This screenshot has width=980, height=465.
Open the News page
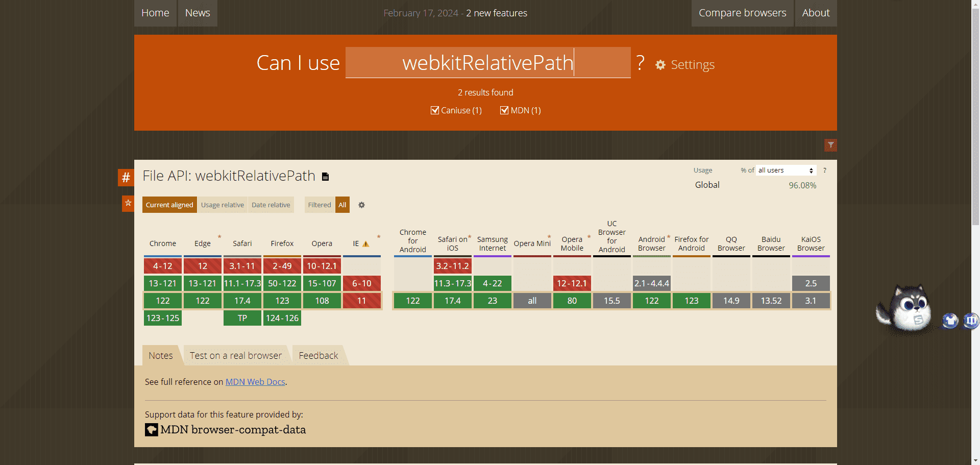(198, 13)
